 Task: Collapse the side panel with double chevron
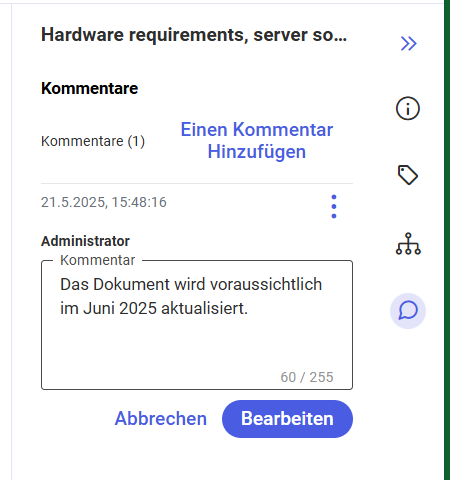pos(408,43)
